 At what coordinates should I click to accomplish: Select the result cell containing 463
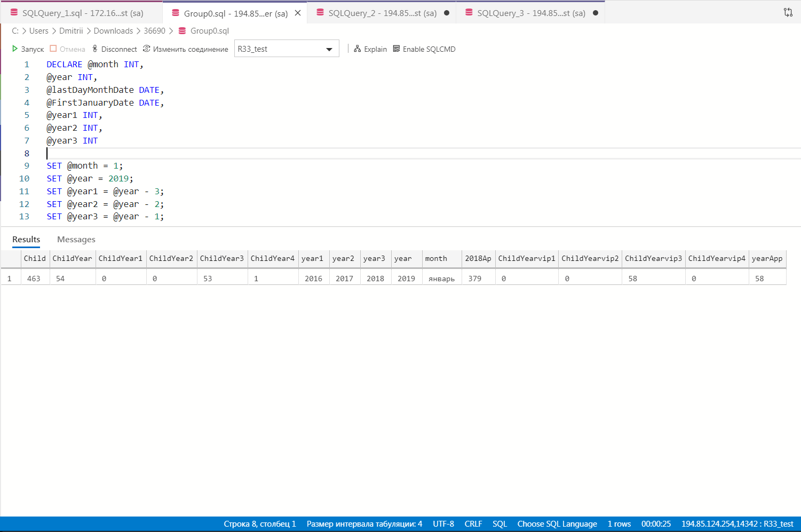[35, 277]
